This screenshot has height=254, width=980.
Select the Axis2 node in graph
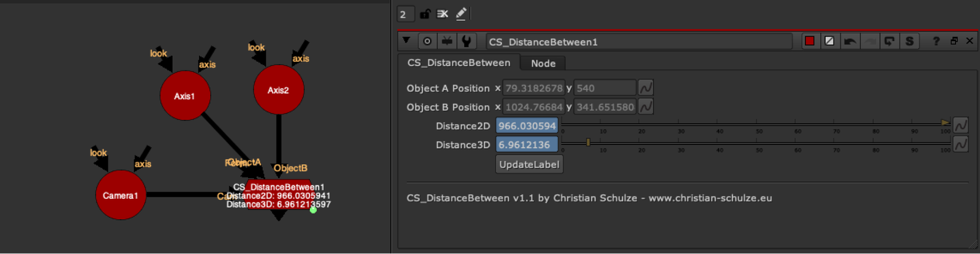279,89
